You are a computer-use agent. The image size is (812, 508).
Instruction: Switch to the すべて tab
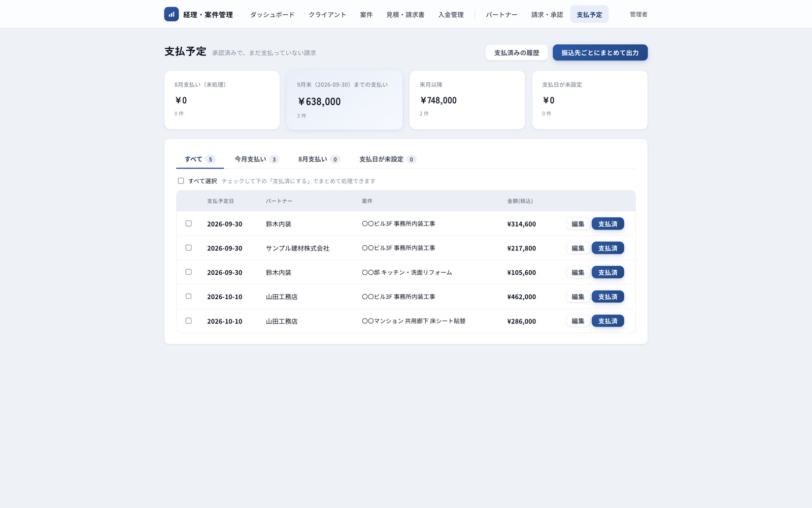click(200, 159)
